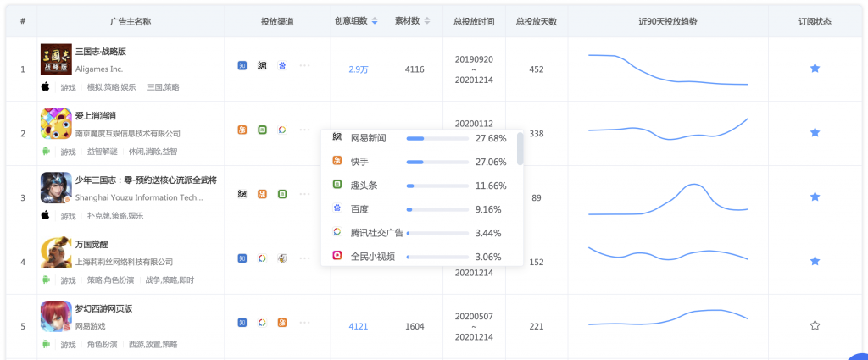This screenshot has width=868, height=360.
Task: Click 百度 entry in channel popup
Action: click(359, 209)
